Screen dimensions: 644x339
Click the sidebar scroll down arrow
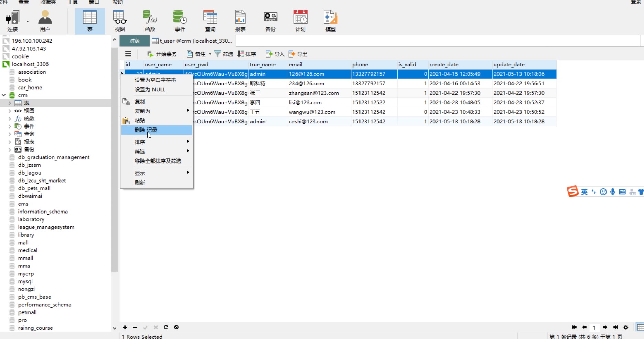pyautogui.click(x=115, y=328)
